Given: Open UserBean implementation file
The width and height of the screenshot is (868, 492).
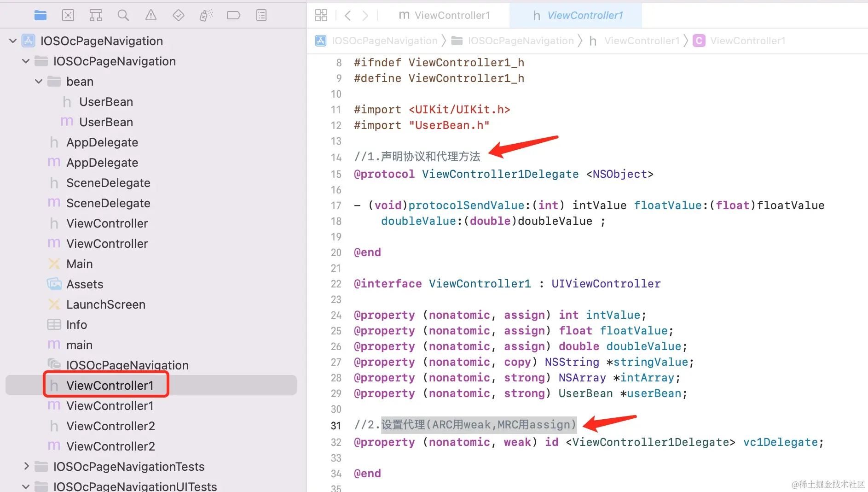Looking at the screenshot, I should (x=106, y=122).
